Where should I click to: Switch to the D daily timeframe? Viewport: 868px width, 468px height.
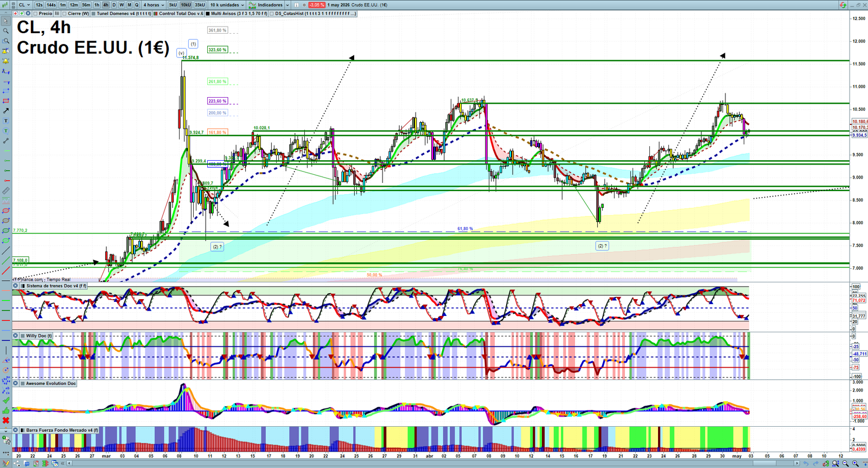114,5
